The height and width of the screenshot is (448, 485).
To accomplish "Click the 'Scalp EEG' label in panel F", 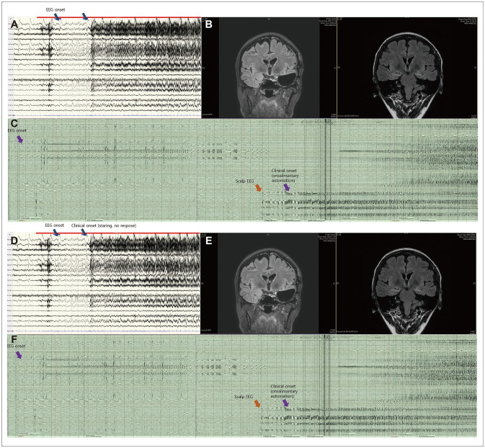I will [x=244, y=397].
